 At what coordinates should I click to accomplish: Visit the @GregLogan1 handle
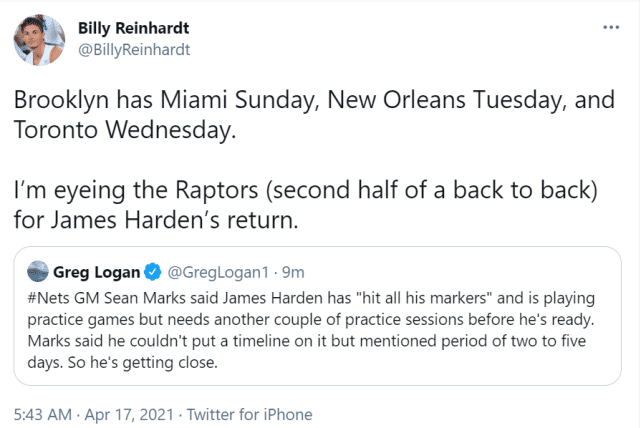pyautogui.click(x=210, y=270)
